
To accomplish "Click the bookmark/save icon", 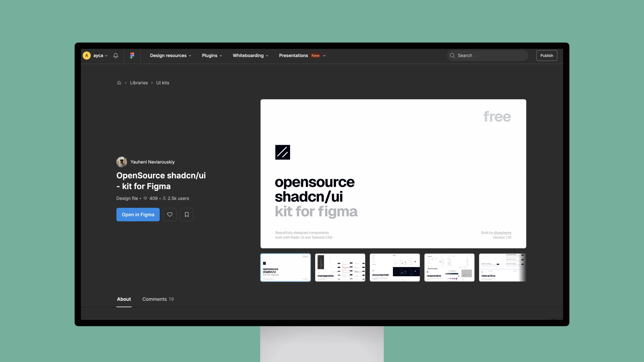I will (186, 214).
